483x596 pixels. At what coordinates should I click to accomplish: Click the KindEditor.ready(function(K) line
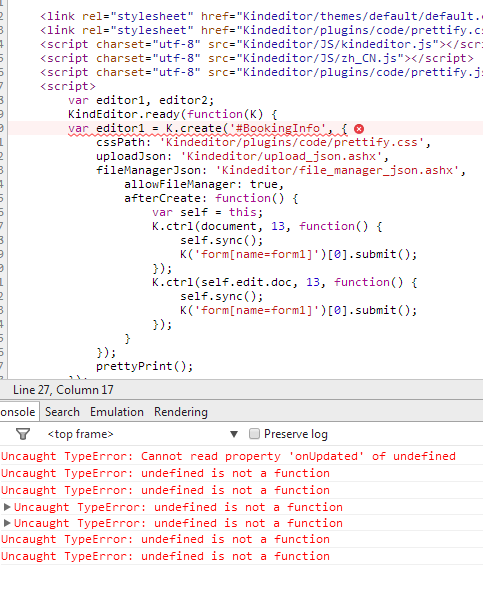173,114
